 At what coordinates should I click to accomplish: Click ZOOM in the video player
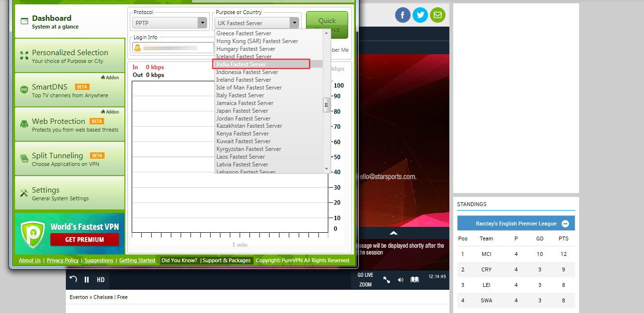366,284
